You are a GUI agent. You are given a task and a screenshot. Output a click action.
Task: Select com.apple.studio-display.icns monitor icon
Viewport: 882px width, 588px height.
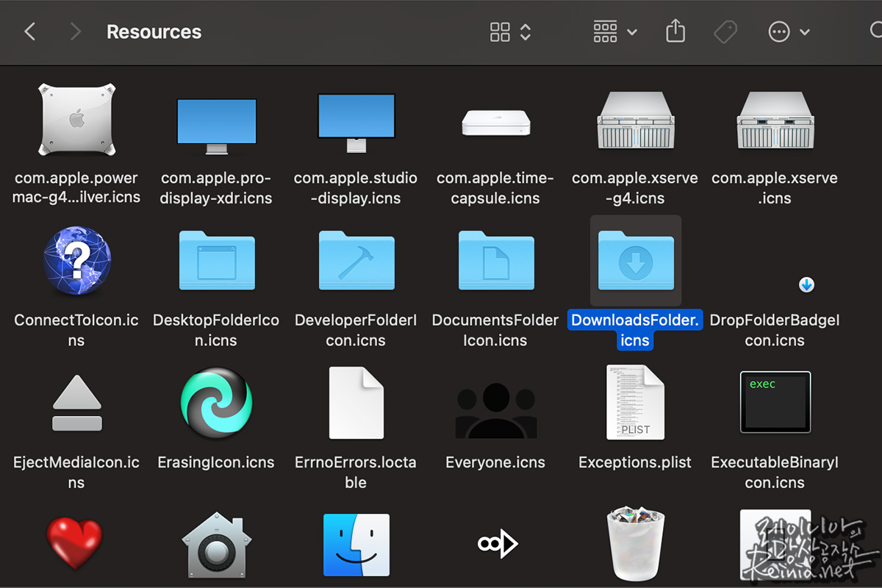coord(356,123)
